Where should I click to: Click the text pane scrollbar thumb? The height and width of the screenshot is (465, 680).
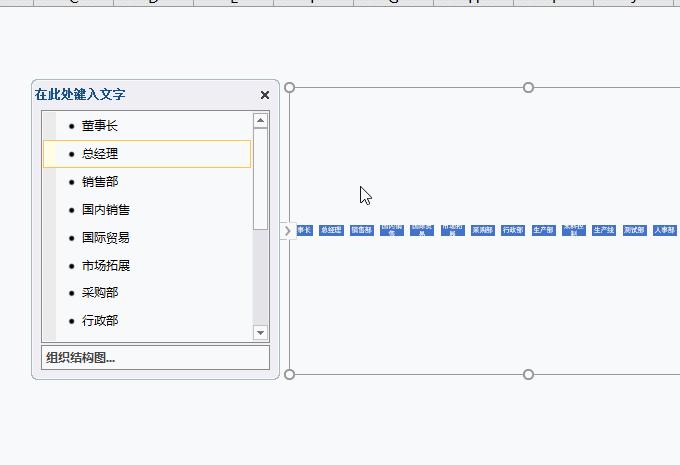point(260,179)
